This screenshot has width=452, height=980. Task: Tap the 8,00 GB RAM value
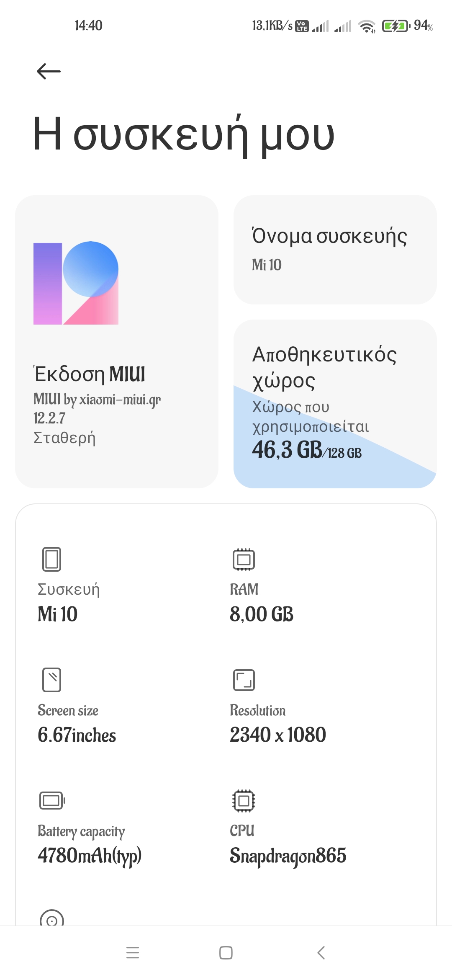pos(262,614)
